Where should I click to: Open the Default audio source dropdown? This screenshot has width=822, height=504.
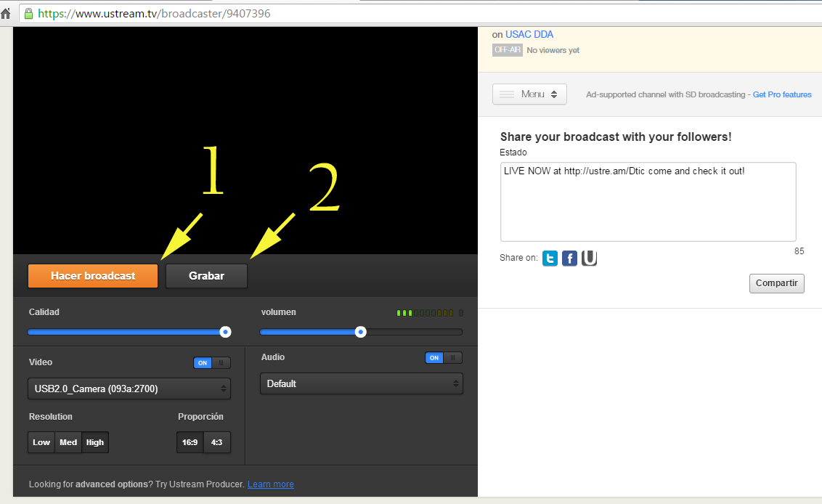361,383
